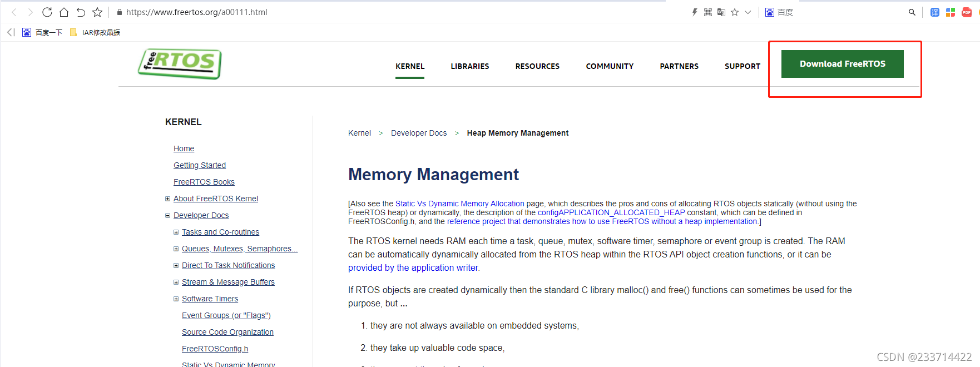Screen dimensions: 980x367
Task: Toggle the sidebar collapse icon on bookmarks bar
Action: pyautogui.click(x=11, y=32)
